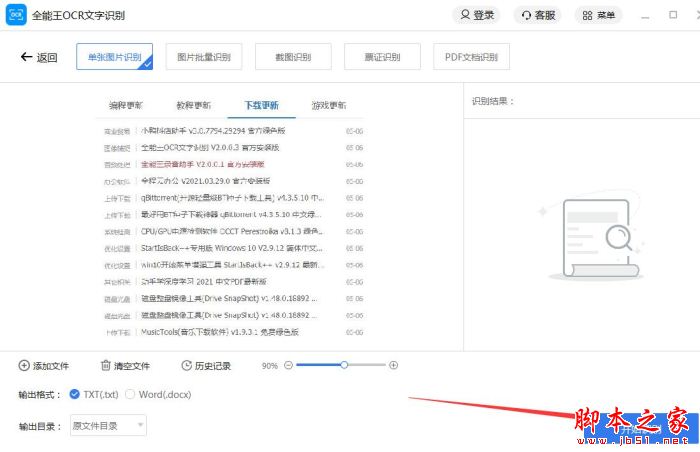
Task: Open the 登录 login user icon
Action: (x=465, y=15)
